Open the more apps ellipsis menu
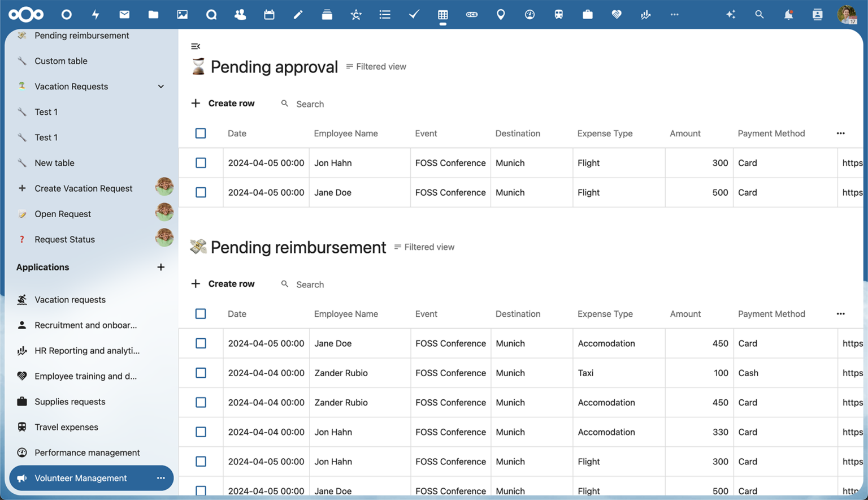 coord(674,14)
